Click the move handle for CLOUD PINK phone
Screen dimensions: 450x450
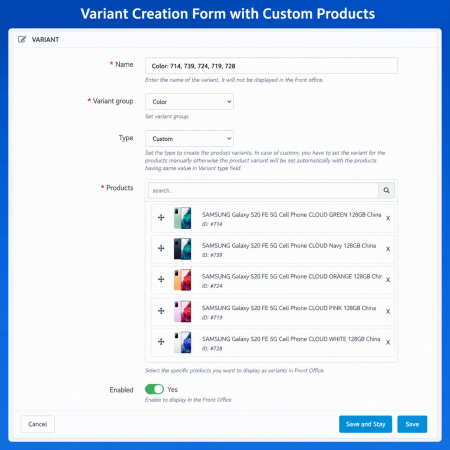(x=161, y=311)
